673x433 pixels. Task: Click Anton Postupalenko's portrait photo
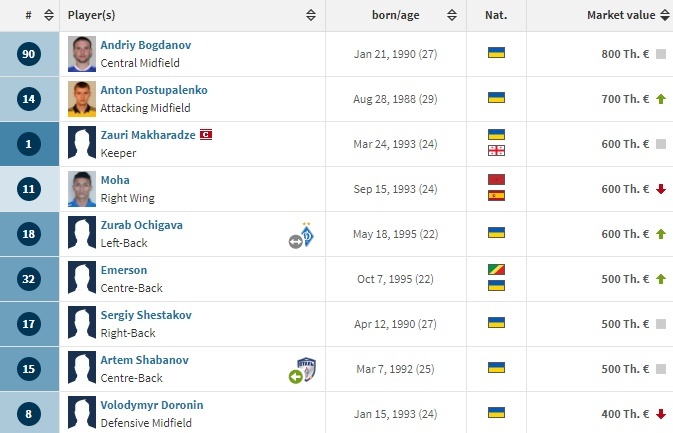(x=82, y=99)
